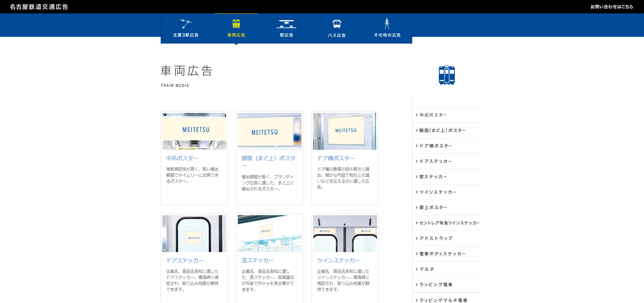Screen dimensions: 644x303
Task: Click the walking person icon for その他の広告
Action: (x=387, y=24)
